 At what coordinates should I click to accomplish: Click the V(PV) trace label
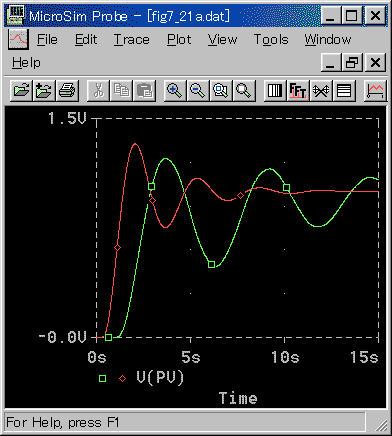(160, 378)
